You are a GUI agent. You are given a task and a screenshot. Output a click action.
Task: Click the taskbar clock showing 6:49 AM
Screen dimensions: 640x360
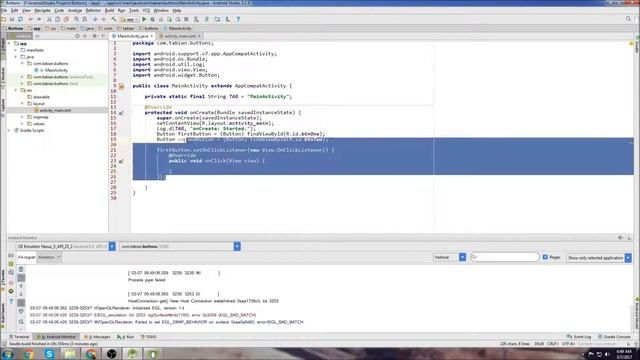tap(624, 354)
